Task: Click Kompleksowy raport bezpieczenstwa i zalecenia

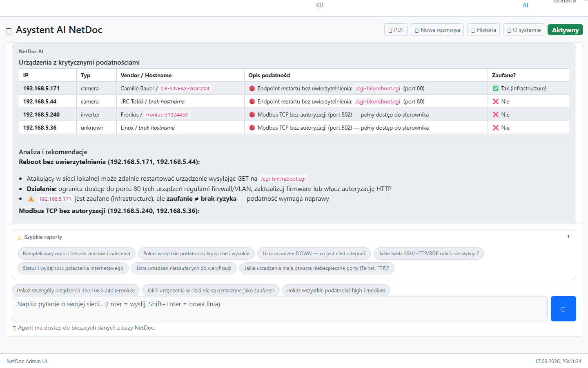Action: coord(76,254)
